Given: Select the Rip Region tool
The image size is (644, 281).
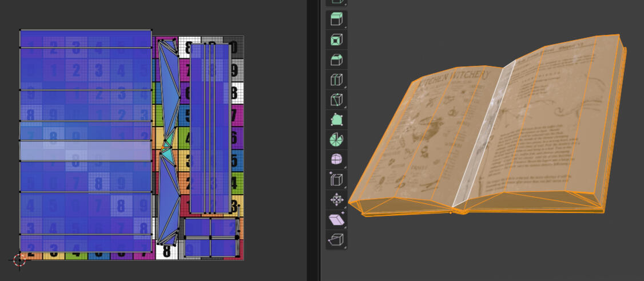Looking at the screenshot, I should (336, 239).
